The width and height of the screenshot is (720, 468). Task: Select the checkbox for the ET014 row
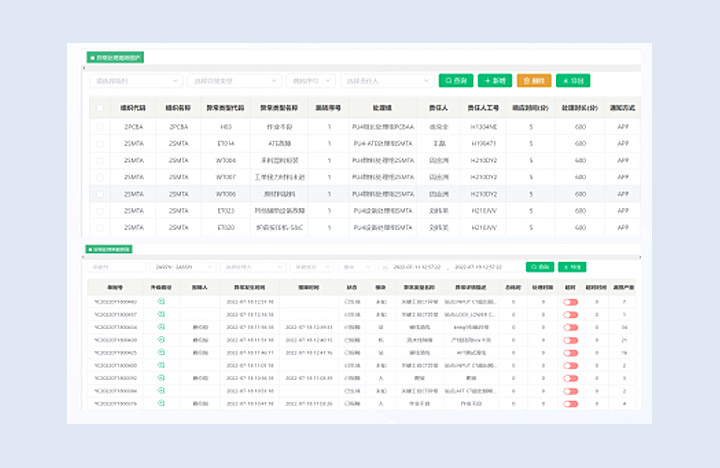99,143
